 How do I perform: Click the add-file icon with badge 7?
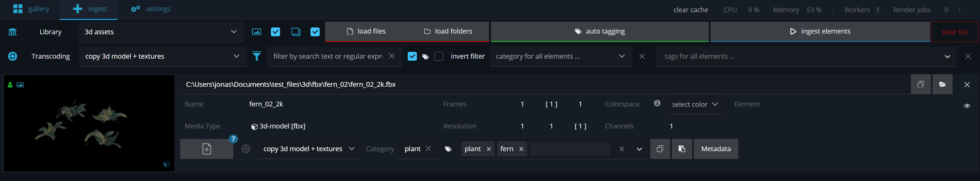coord(207,148)
